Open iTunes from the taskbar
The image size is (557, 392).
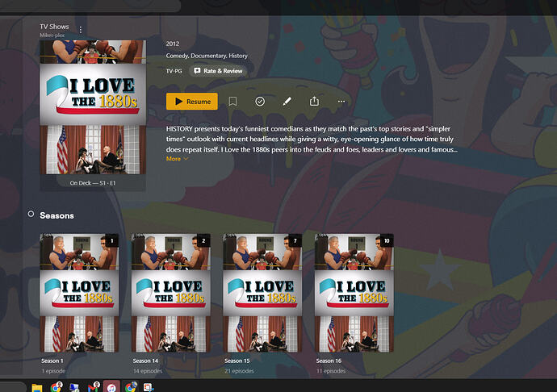click(111, 387)
